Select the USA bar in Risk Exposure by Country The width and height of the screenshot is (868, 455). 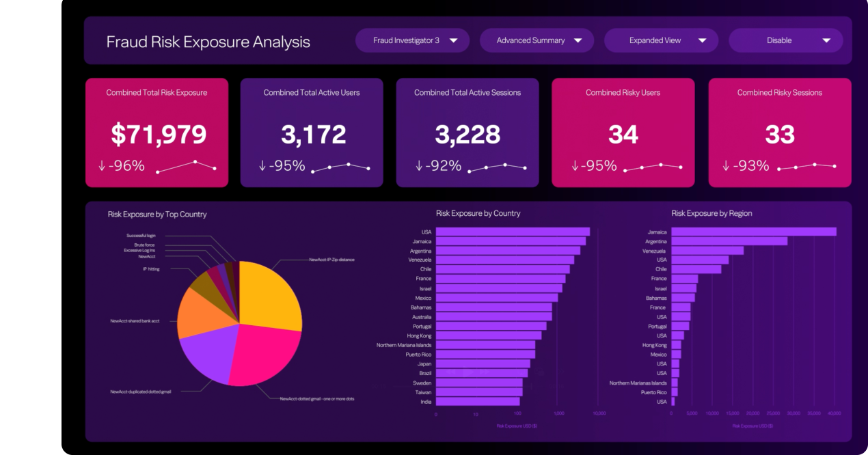coord(513,232)
